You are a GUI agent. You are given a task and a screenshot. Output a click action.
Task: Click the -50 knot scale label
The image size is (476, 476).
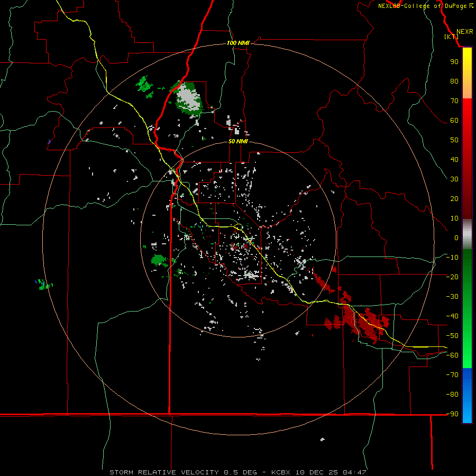(x=452, y=336)
